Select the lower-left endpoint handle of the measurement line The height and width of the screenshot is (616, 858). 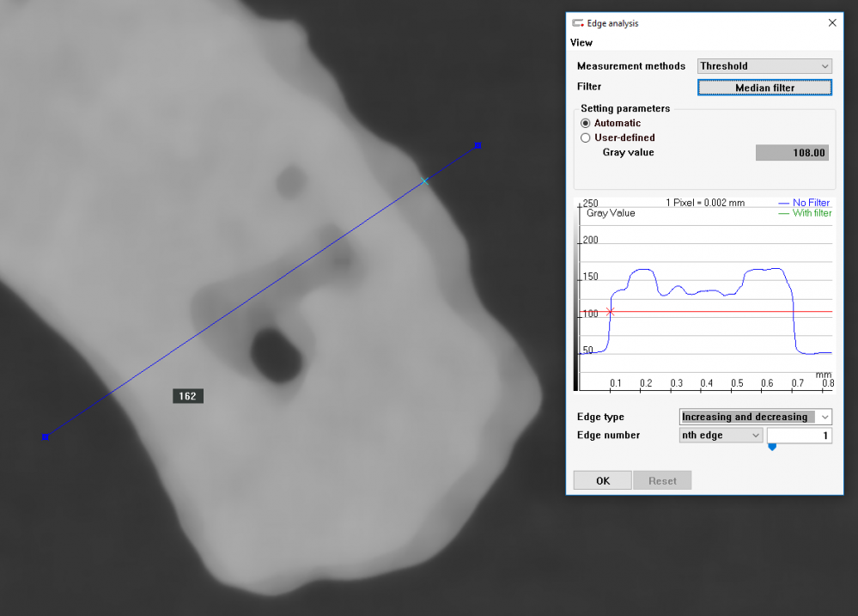click(x=45, y=436)
